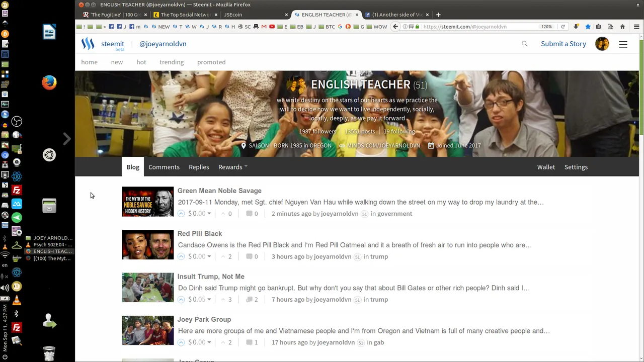View the 19 following list
This screenshot has width=644, height=362.
click(x=399, y=131)
